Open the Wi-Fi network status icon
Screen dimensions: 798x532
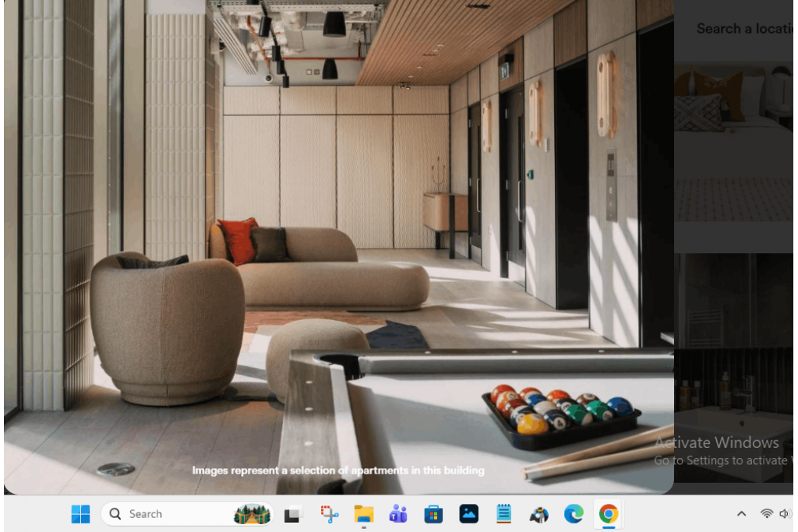767,514
